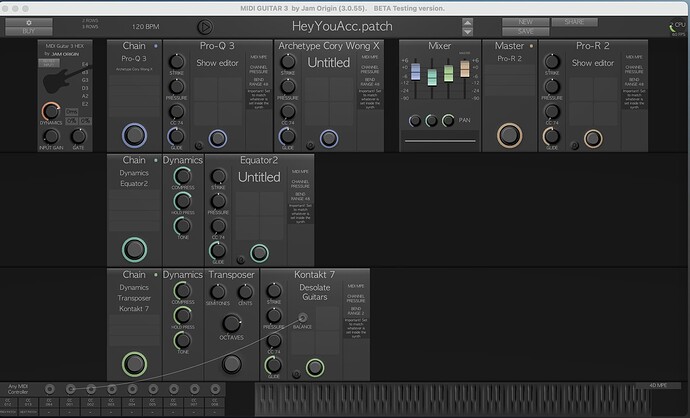Click the SAVE patch button
Viewport: 690px width, 418px height.
pyautogui.click(x=525, y=31)
